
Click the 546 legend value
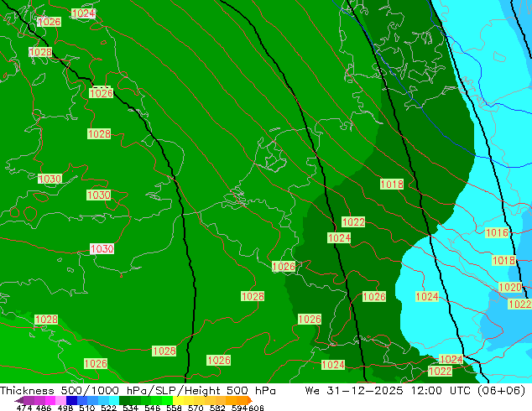click(x=153, y=408)
